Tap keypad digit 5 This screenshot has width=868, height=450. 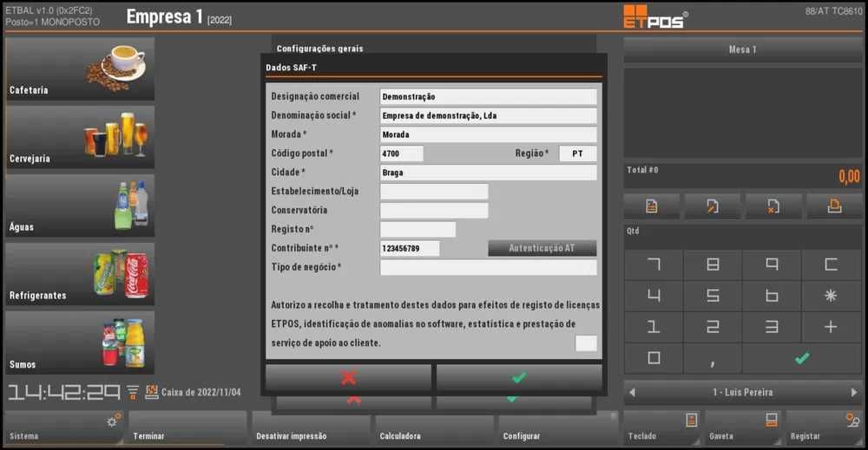click(x=713, y=296)
